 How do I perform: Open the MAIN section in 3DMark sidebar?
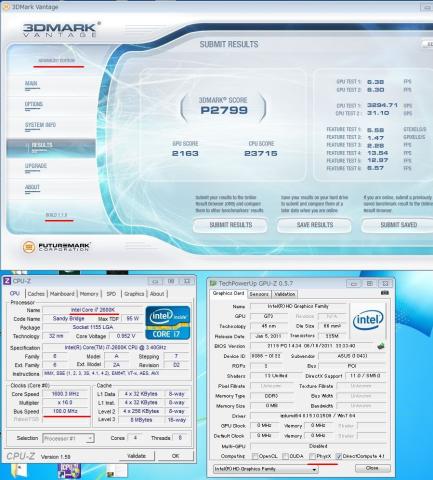[x=31, y=84]
